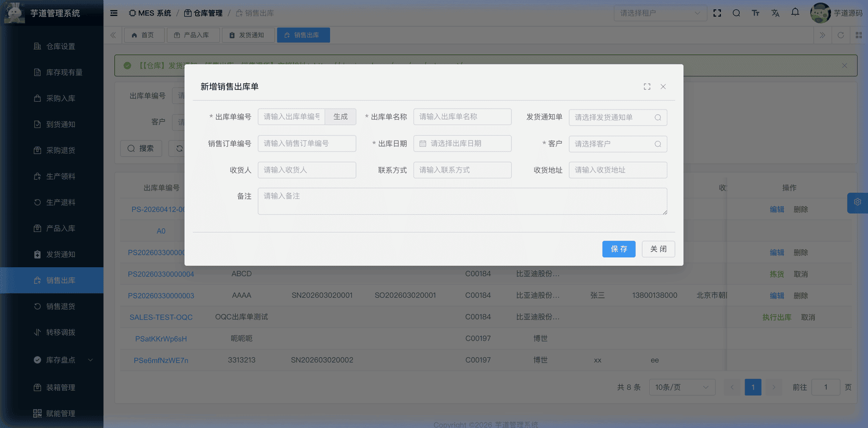Open 采购退货 in sidebar

click(x=52, y=150)
